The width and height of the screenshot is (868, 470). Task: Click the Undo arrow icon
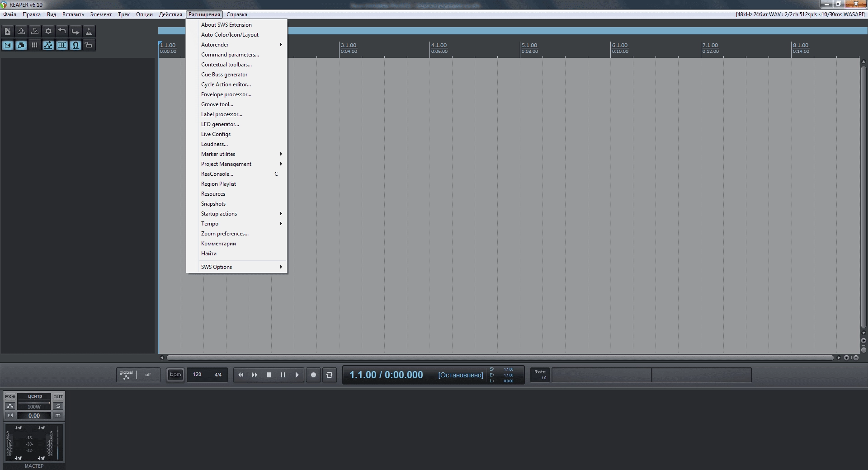62,31
